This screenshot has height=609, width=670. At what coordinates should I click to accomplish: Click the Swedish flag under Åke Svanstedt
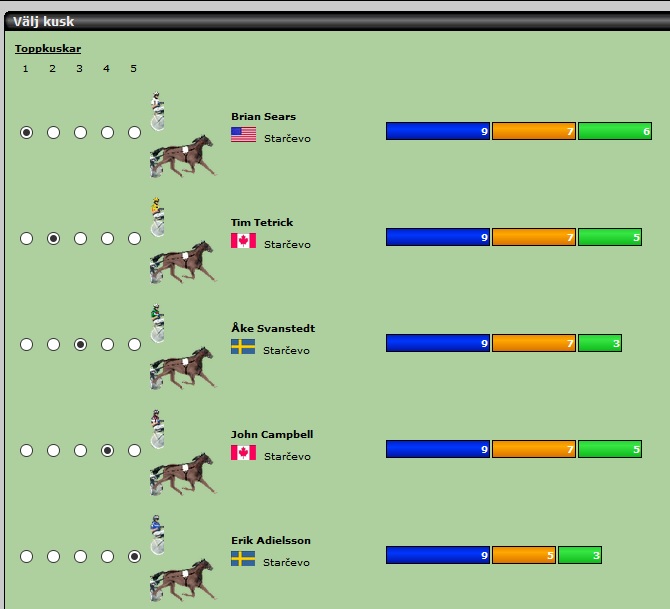point(243,347)
